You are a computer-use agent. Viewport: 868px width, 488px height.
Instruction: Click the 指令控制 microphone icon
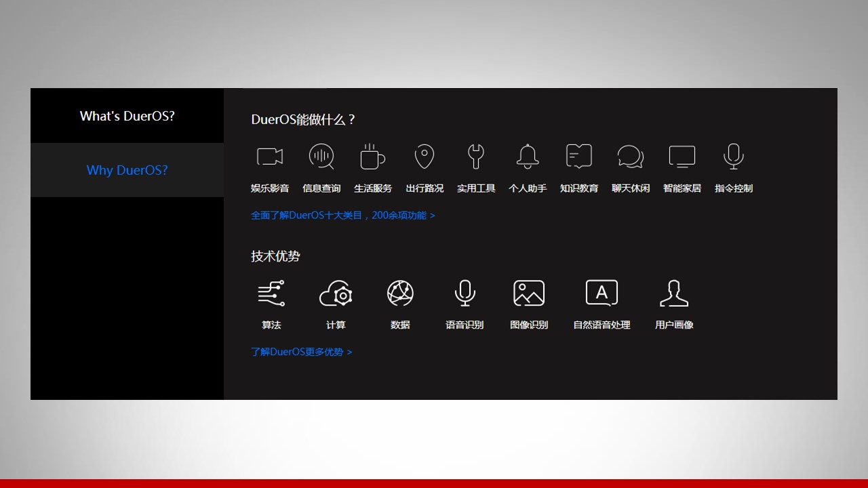(734, 157)
